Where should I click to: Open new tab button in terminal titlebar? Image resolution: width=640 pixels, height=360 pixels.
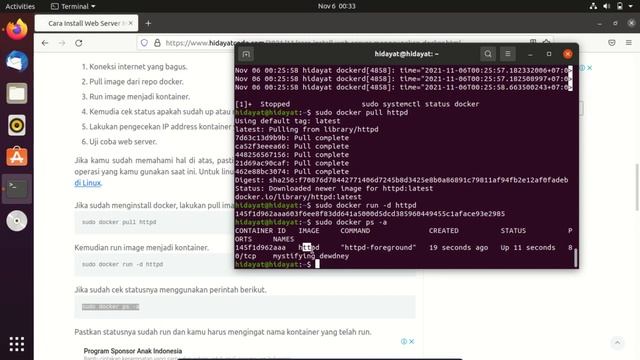pos(246,54)
